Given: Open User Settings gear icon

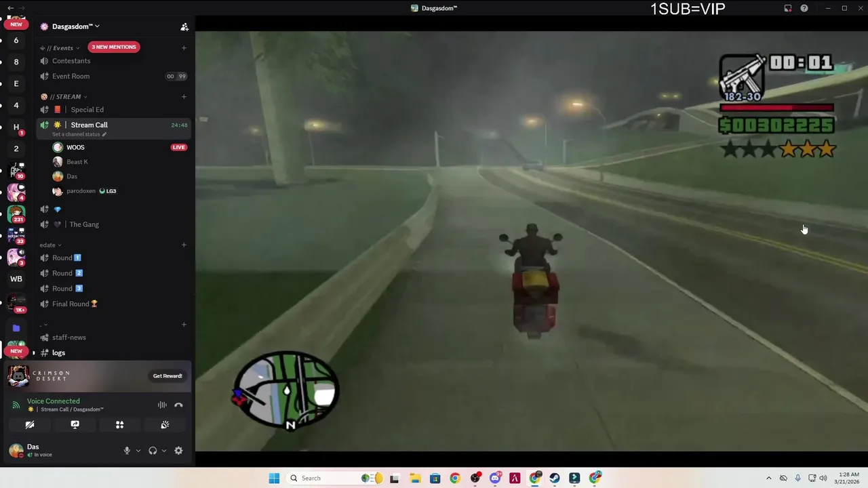Looking at the screenshot, I should 178,451.
